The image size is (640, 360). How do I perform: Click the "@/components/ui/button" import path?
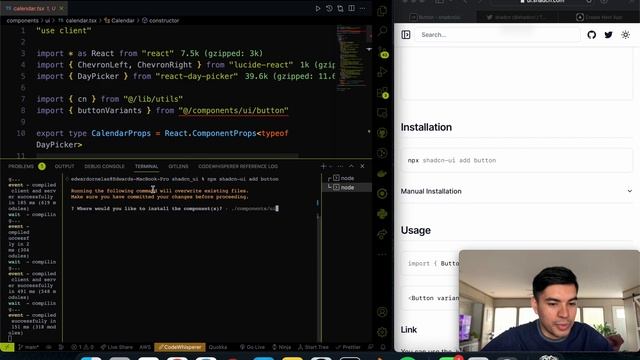click(x=233, y=111)
